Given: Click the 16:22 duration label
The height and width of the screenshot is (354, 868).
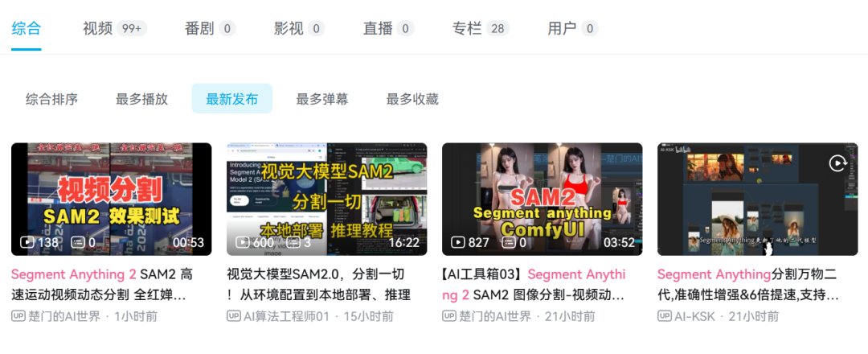Looking at the screenshot, I should coord(403,242).
